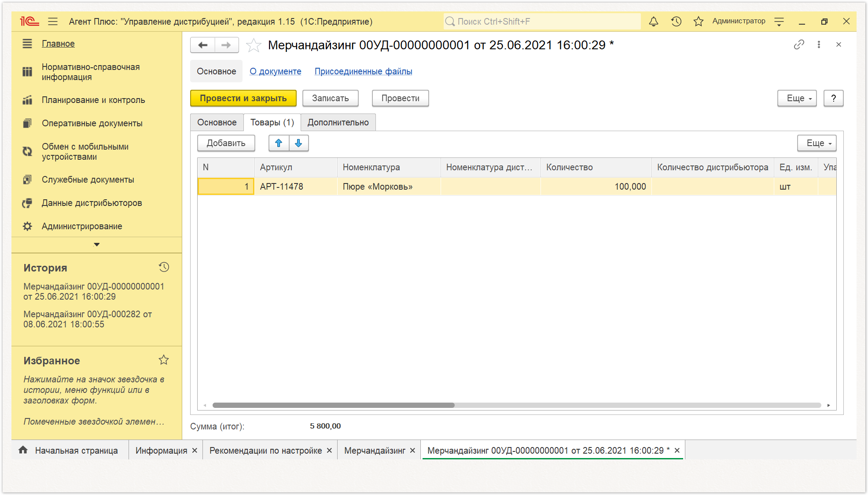868x495 pixels.
Task: Close the Рекомендации по настройке tab
Action: tap(329, 451)
